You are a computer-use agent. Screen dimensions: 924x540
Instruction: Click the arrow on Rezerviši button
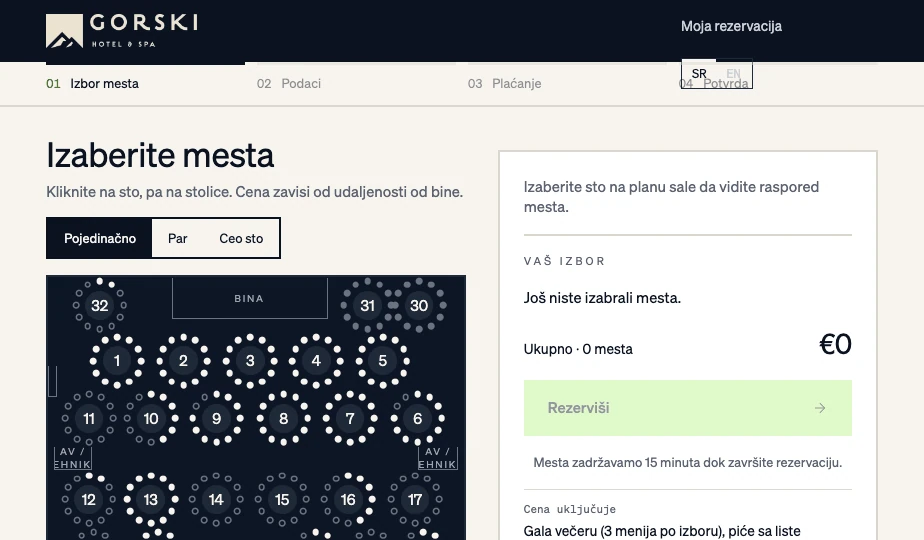click(820, 408)
